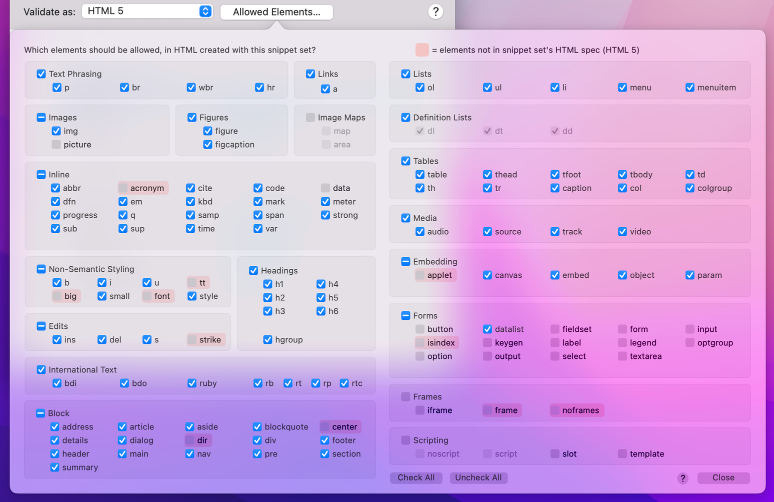Enable the highlighted strike checkbox

click(x=192, y=340)
